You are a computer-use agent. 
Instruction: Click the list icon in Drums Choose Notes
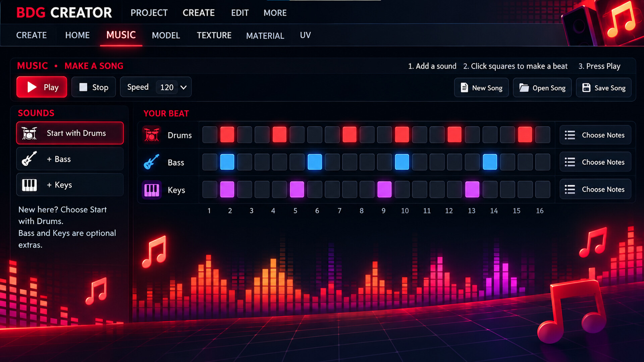570,135
